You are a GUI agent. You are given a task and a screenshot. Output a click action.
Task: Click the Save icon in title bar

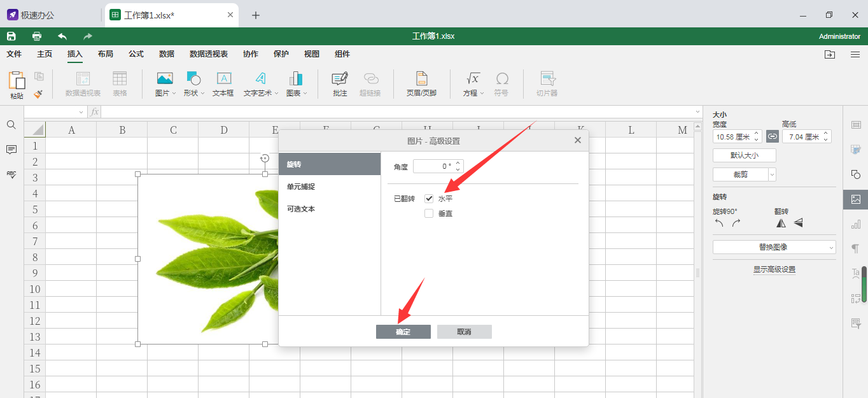pos(11,36)
